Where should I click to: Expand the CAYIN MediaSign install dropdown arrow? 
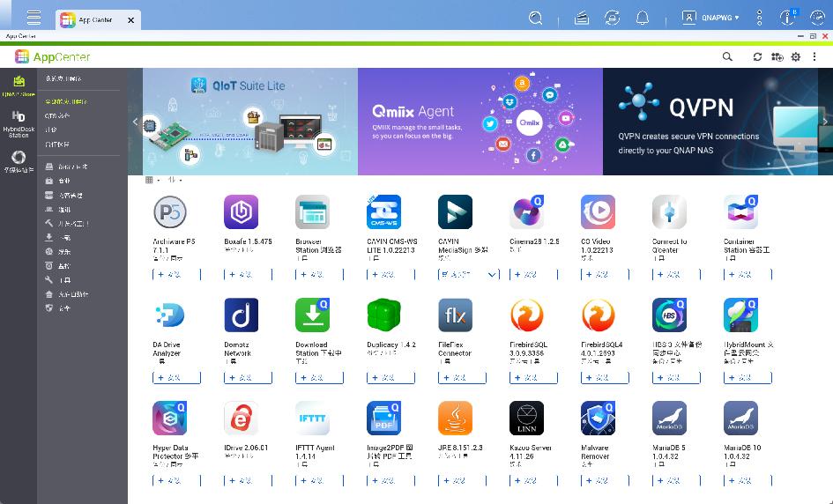(x=492, y=275)
